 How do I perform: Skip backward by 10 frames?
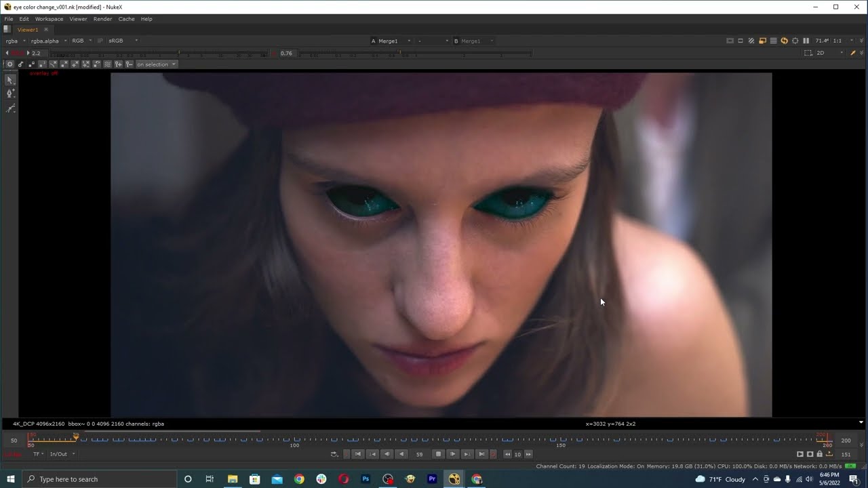click(x=507, y=454)
